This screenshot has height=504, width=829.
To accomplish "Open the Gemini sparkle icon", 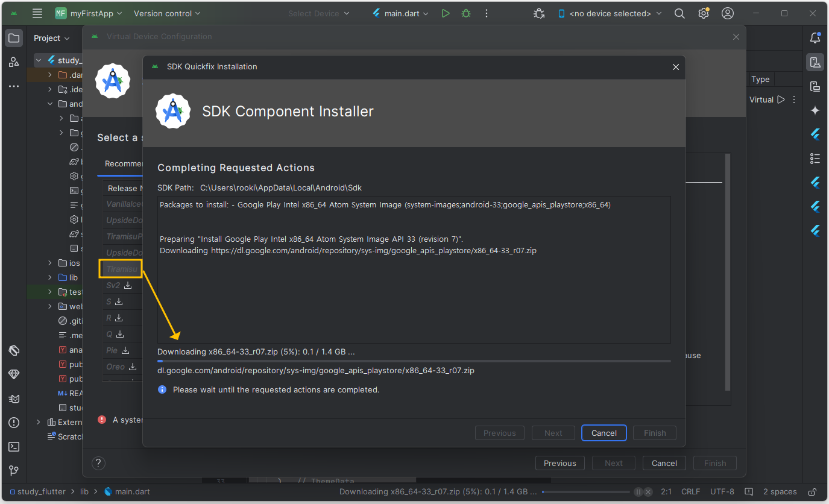I will click(815, 110).
